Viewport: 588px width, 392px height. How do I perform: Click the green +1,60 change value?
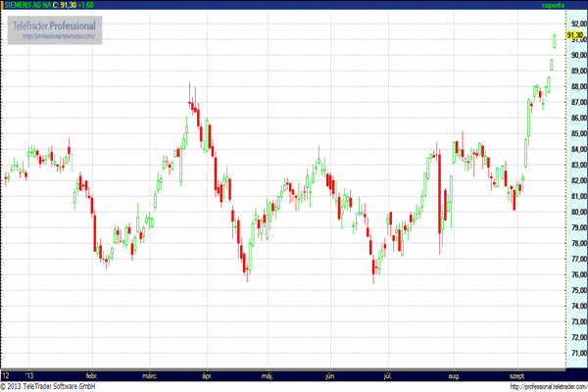click(x=81, y=6)
